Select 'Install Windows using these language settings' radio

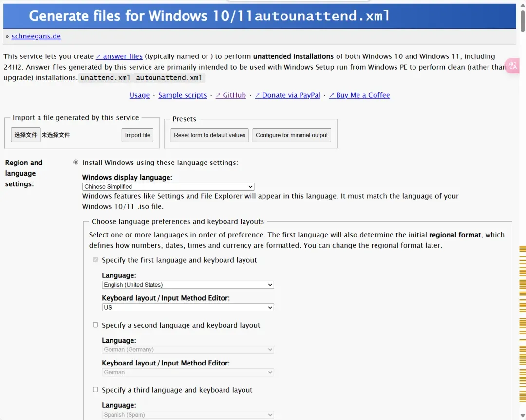(75, 162)
